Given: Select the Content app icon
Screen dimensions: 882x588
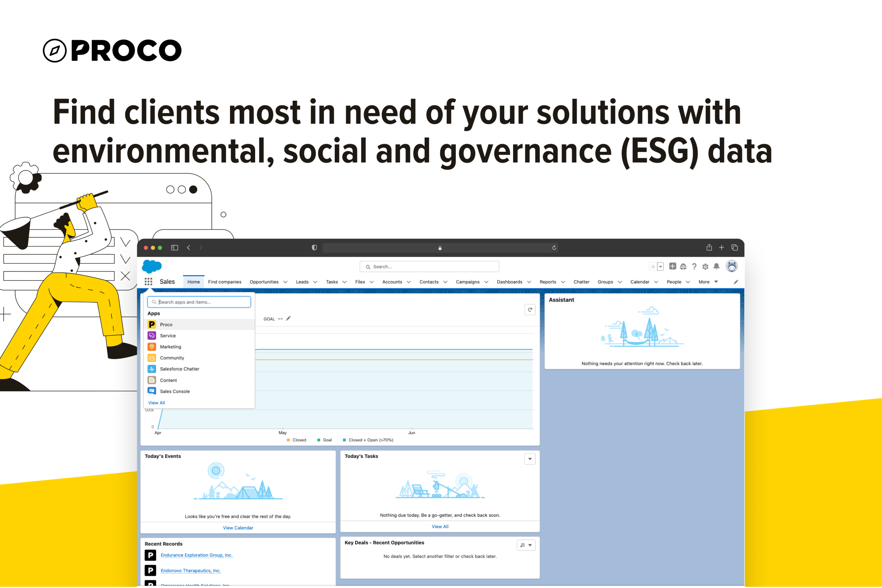Looking at the screenshot, I should click(152, 380).
